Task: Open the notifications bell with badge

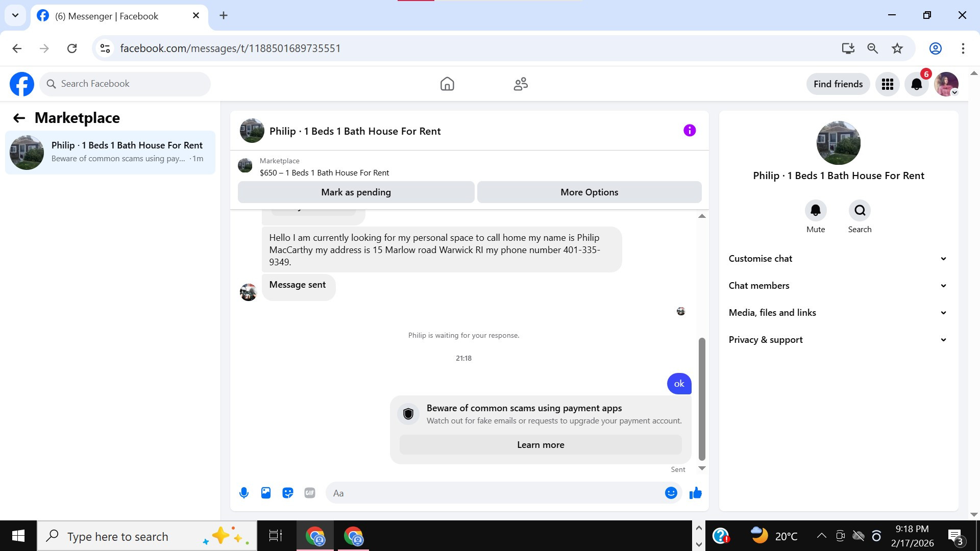Action: click(916, 84)
